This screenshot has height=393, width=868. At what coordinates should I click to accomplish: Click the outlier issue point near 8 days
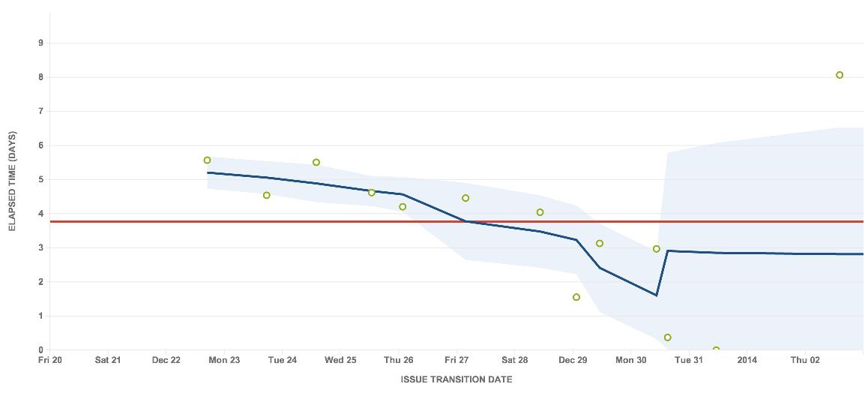[840, 75]
